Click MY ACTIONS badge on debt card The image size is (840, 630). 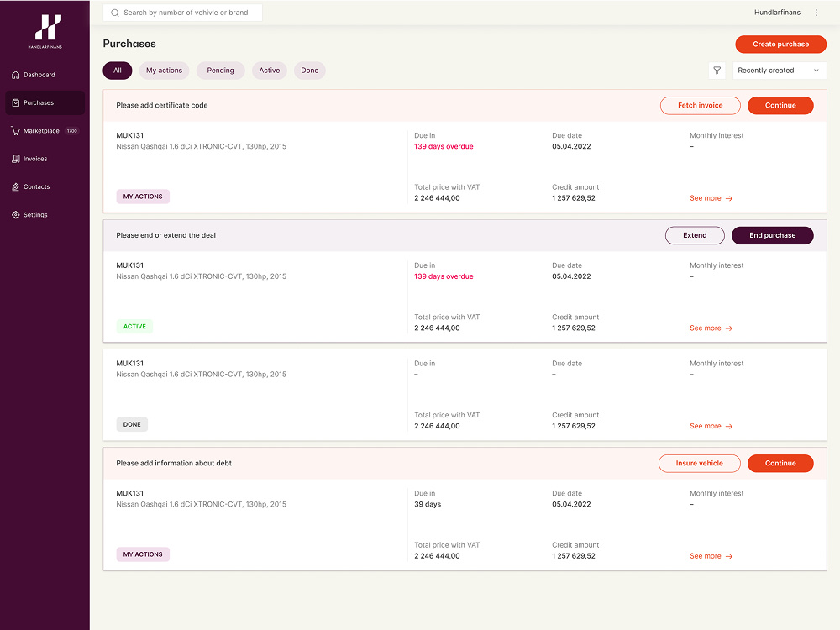pyautogui.click(x=143, y=554)
